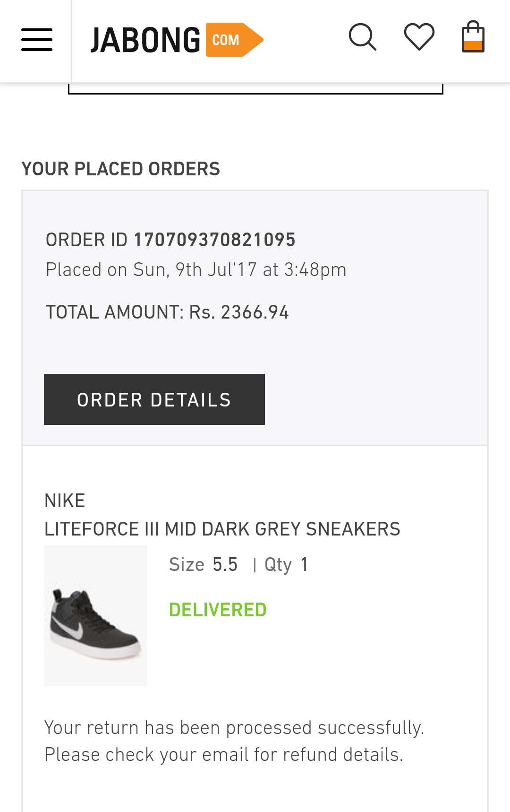Click the Size 5.5 label
Viewport: 510px width, 812px height.
tap(204, 564)
